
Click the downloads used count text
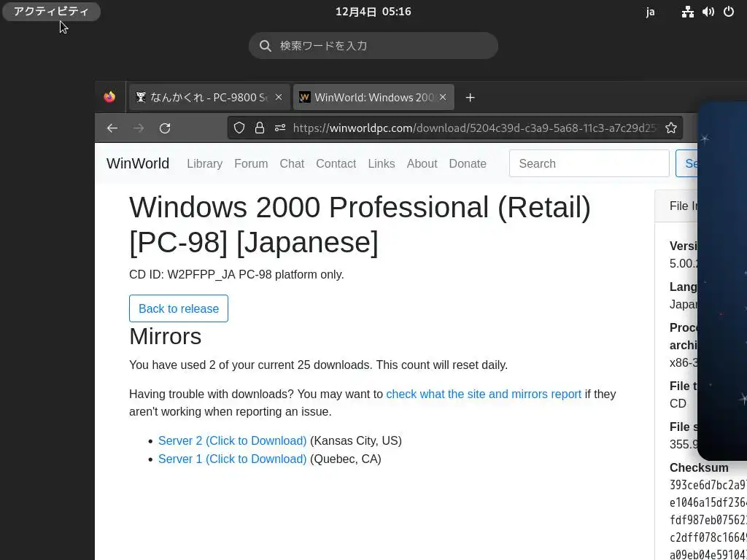coord(318,365)
